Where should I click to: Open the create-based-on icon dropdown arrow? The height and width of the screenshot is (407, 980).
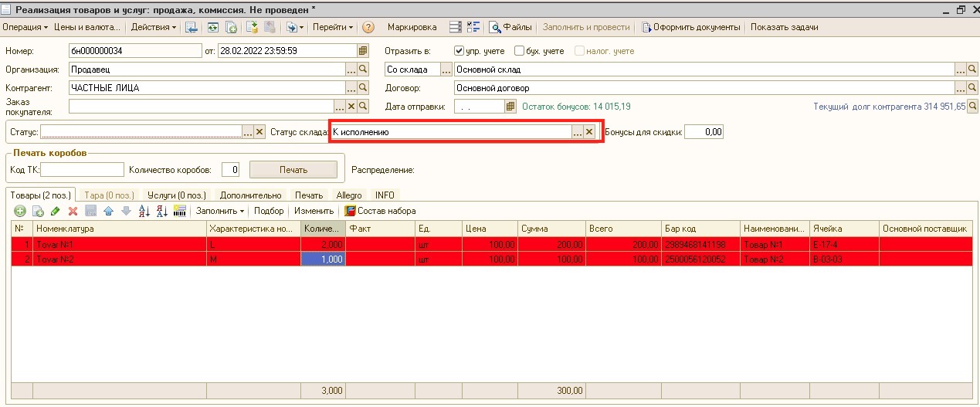click(x=301, y=27)
